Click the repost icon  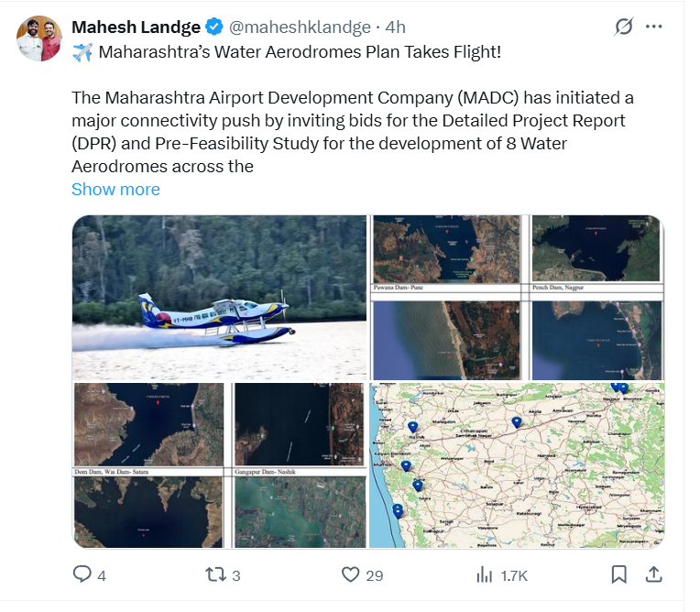coord(215,574)
